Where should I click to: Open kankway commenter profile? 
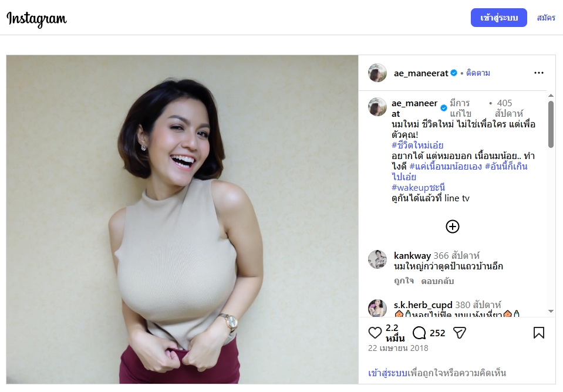(412, 256)
